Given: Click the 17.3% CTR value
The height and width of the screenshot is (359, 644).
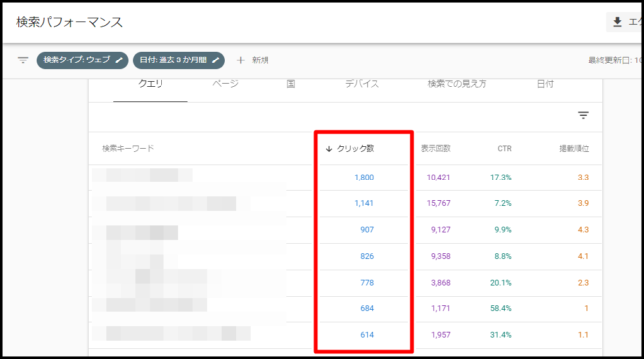Looking at the screenshot, I should click(501, 178).
